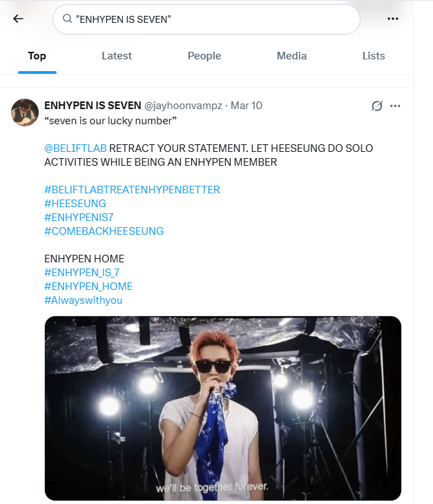
Task: Open the Media tab
Action: tap(291, 56)
